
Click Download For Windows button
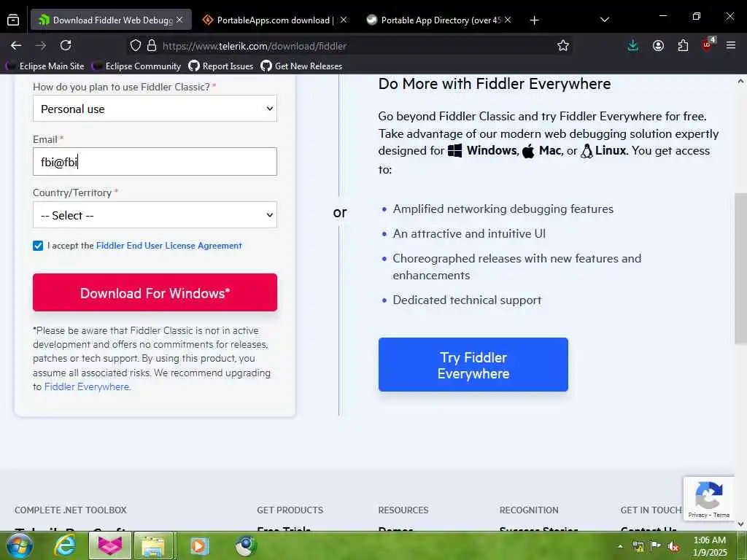coord(155,292)
